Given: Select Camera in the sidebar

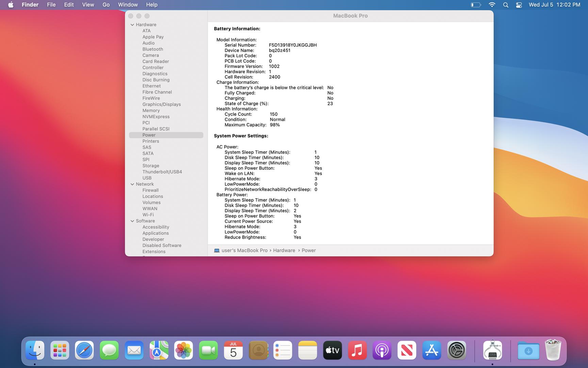Looking at the screenshot, I should coord(150,55).
